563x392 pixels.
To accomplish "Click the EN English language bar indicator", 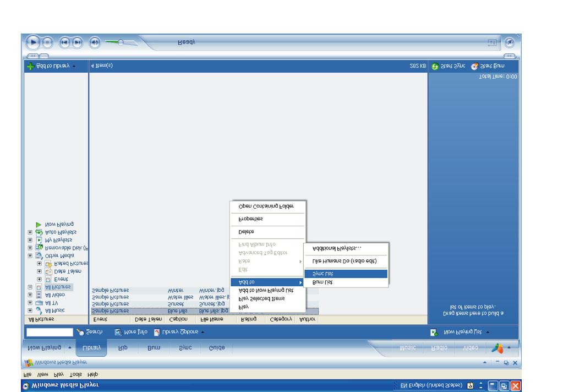I will (x=431, y=385).
